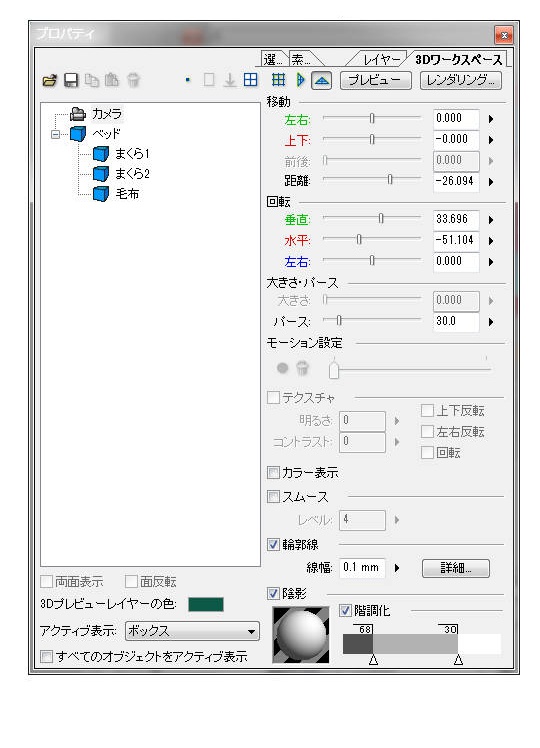Click the 距離 value field -26.094
Image resolution: width=540 pixels, height=748 pixels.
456,181
